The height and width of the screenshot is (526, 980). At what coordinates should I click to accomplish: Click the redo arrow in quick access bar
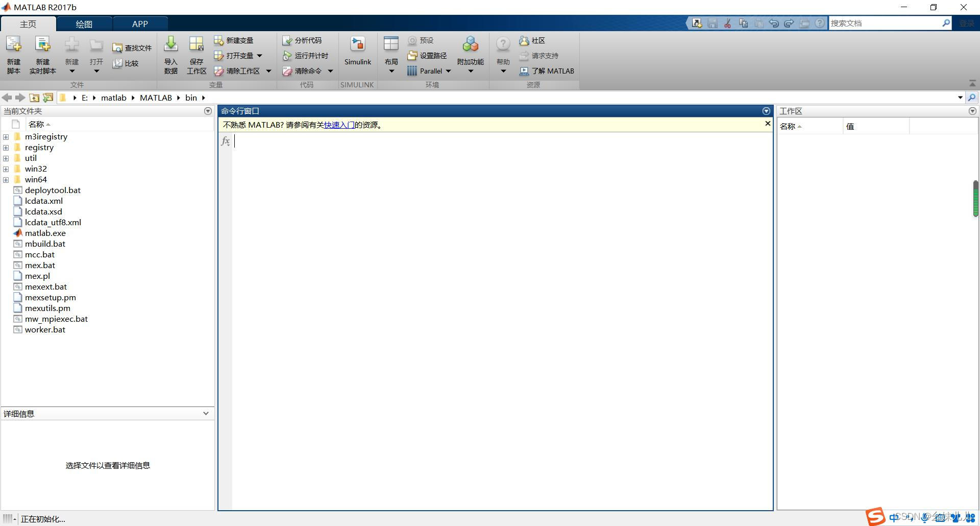pos(789,23)
